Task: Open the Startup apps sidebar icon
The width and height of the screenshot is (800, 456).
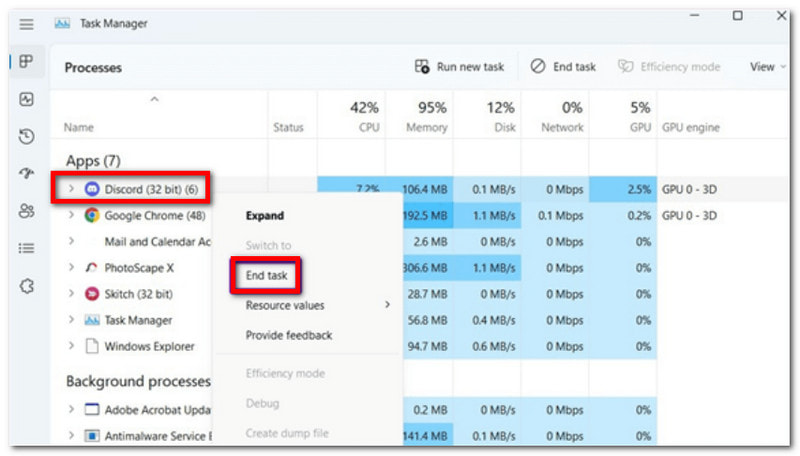Action: pyautogui.click(x=27, y=173)
